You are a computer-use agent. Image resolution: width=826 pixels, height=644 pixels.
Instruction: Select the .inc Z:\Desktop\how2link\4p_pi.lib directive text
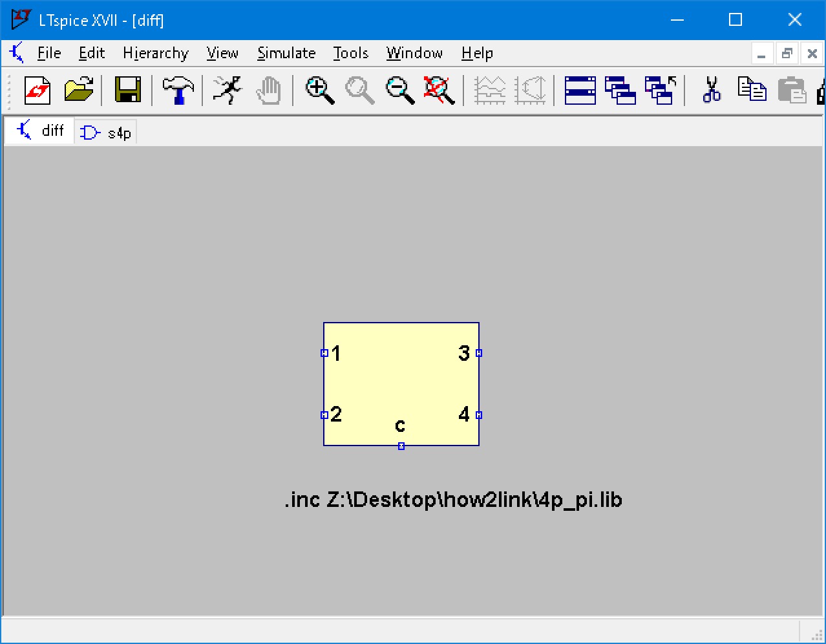pyautogui.click(x=453, y=500)
